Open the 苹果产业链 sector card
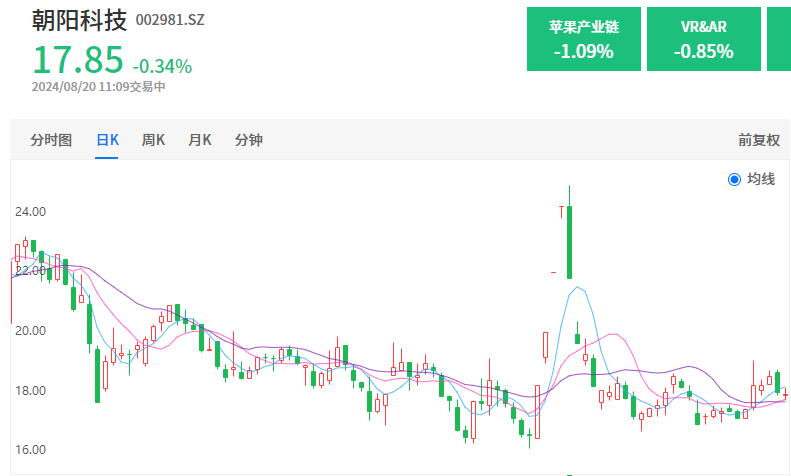 584,39
